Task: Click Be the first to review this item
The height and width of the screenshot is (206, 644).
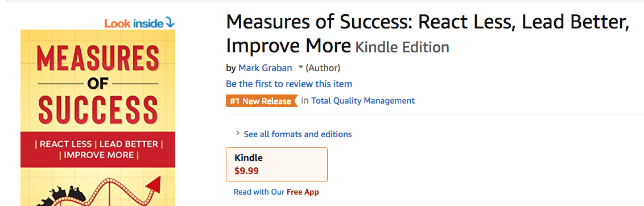Action: pyautogui.click(x=289, y=84)
